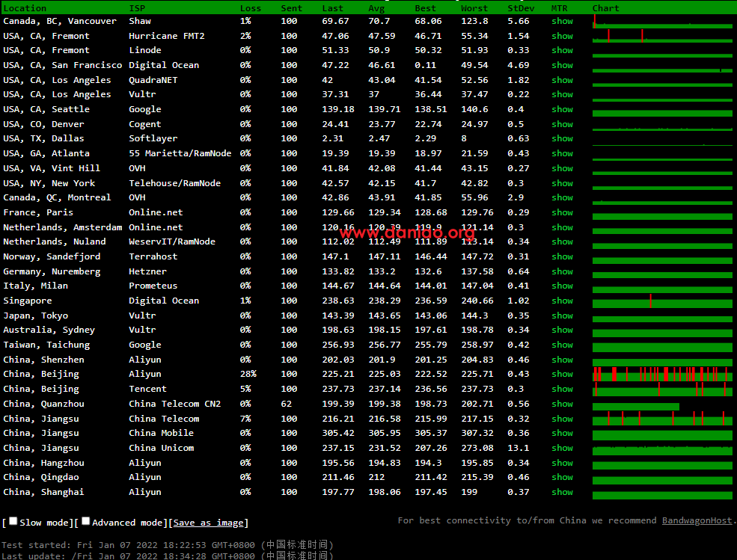Show MTR for Nuremberg Hetzner
The width and height of the screenshot is (737, 560).
coord(562,271)
